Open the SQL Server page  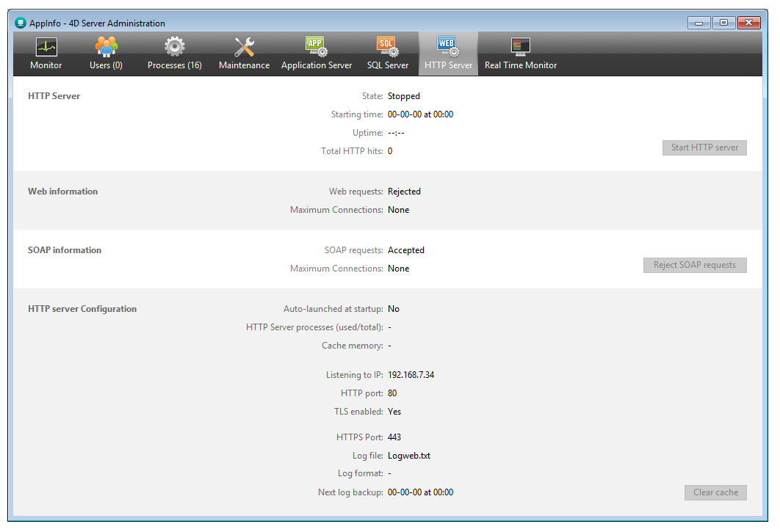388,54
